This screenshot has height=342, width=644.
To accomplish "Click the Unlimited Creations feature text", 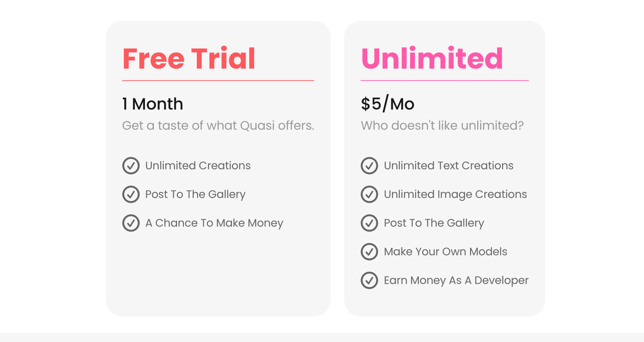I will point(198,166).
